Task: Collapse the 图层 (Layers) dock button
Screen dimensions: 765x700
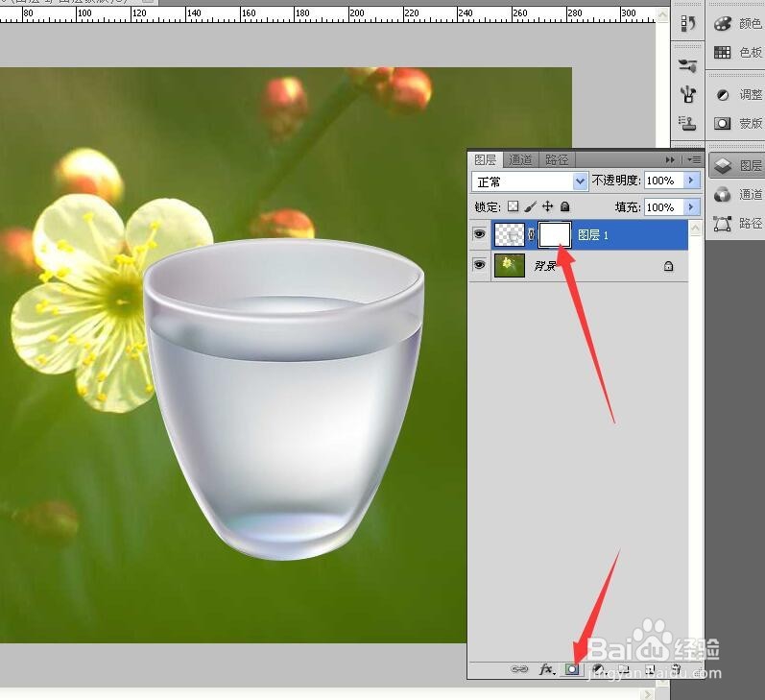Action: point(737,165)
